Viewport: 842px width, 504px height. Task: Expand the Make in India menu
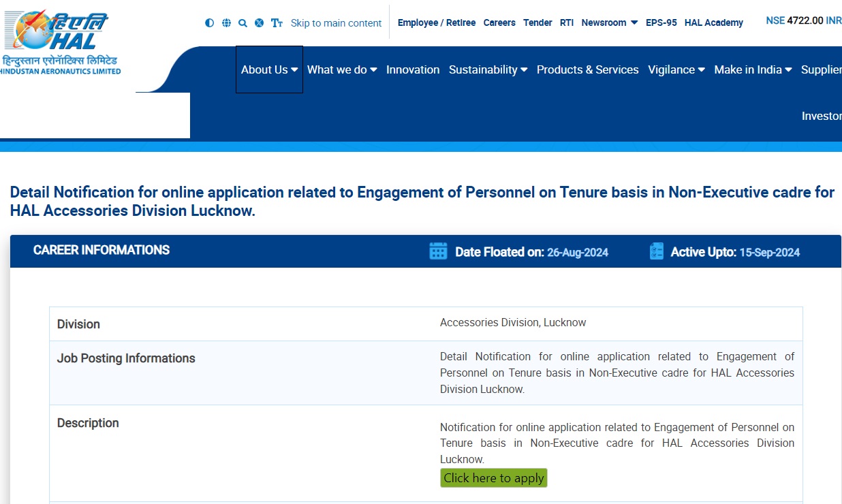[753, 69]
